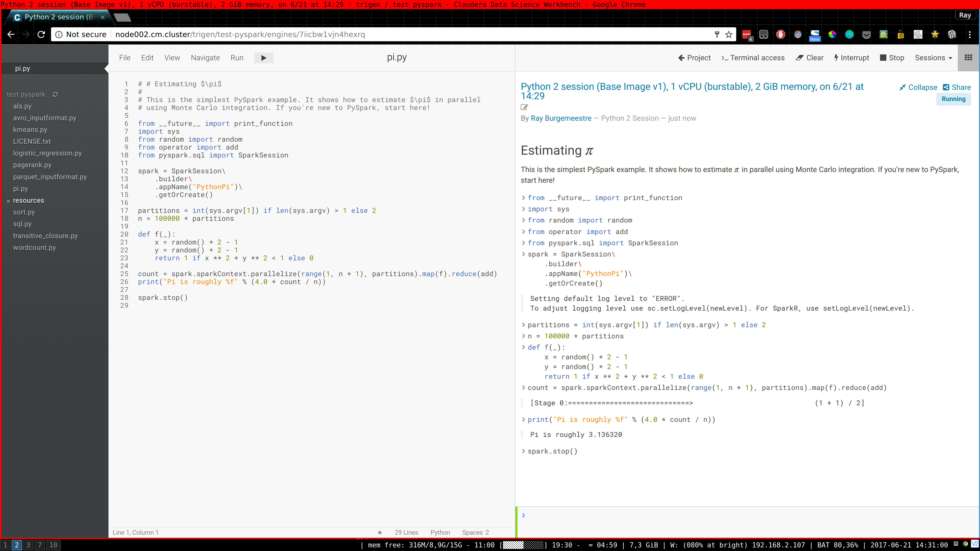This screenshot has width=980, height=551.
Task: Click the glasses mask extension icon
Action: point(764,35)
